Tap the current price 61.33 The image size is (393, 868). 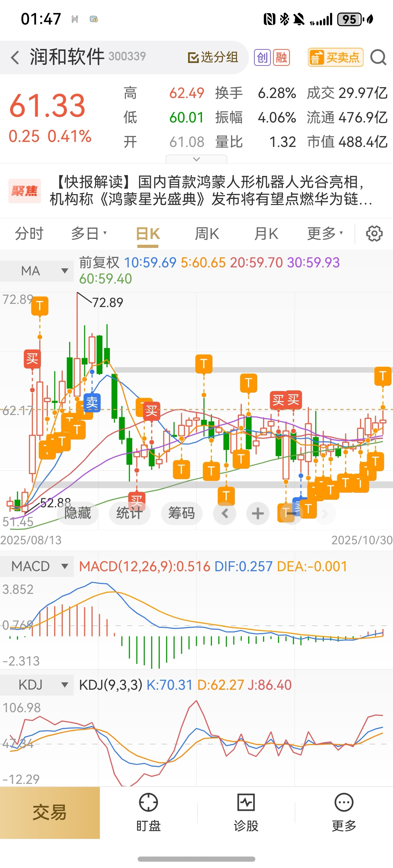click(47, 106)
